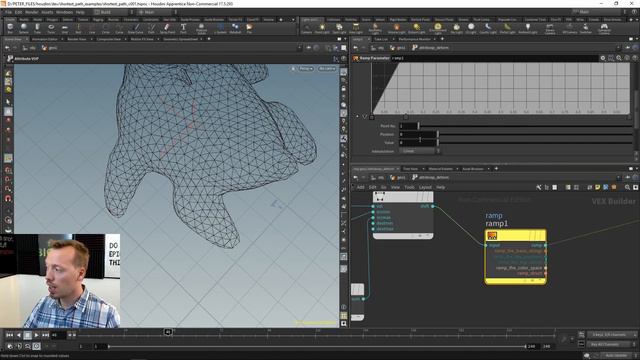
Task: Expand the scene view path dropdown arrow
Action: click(300, 48)
